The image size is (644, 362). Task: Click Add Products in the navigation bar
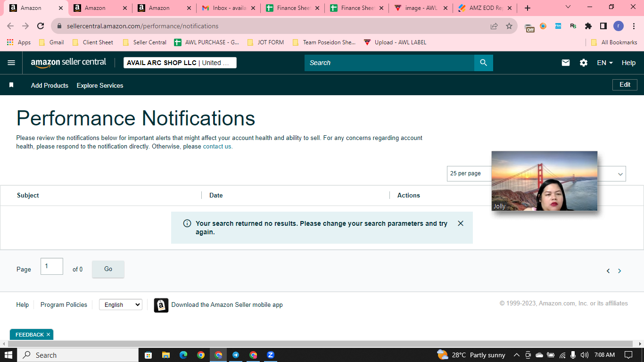click(x=50, y=85)
